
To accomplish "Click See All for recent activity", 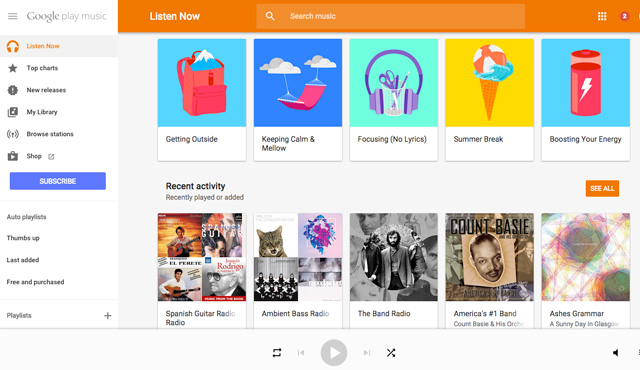I will [602, 188].
